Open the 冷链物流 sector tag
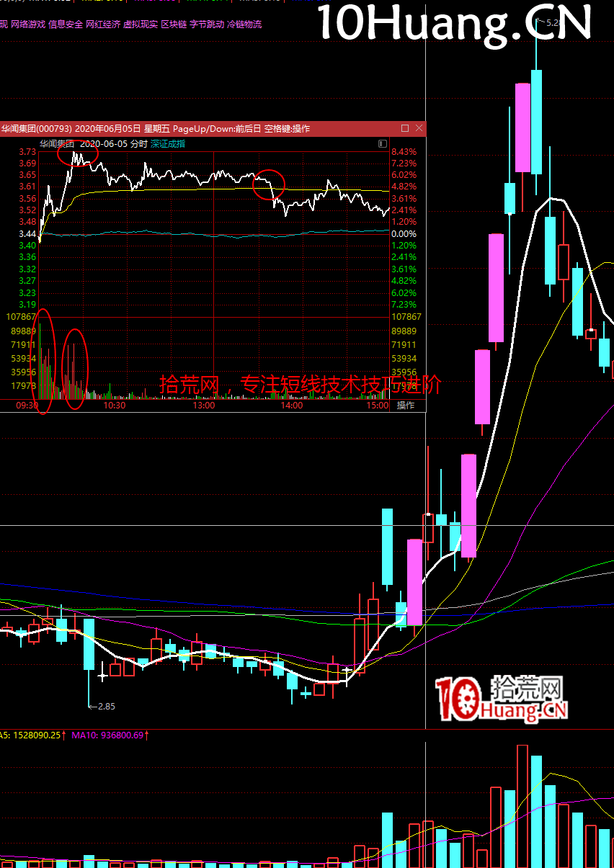 [244, 24]
